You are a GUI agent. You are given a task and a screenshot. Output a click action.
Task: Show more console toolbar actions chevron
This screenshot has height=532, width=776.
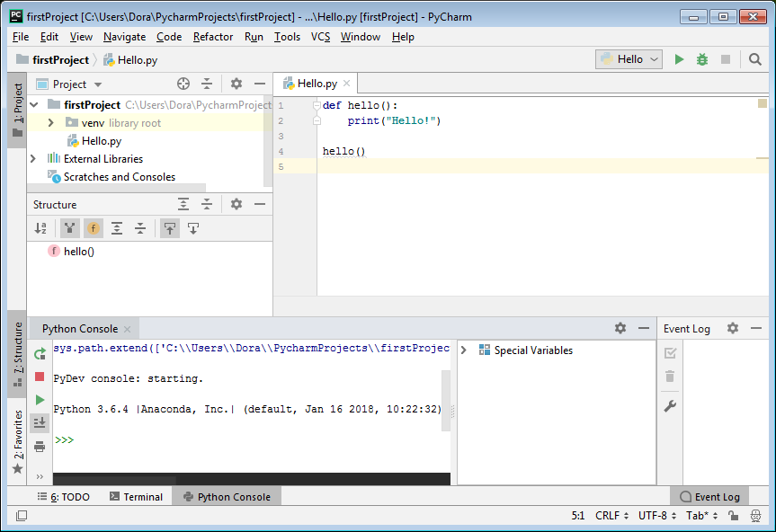click(40, 476)
